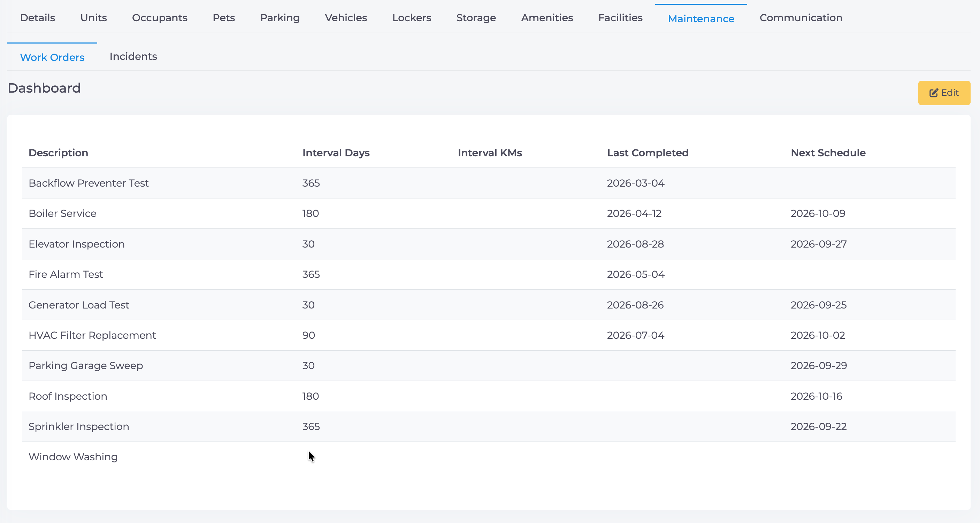Click the Edit pencil icon
Viewport: 980px width, 523px height.
point(934,93)
